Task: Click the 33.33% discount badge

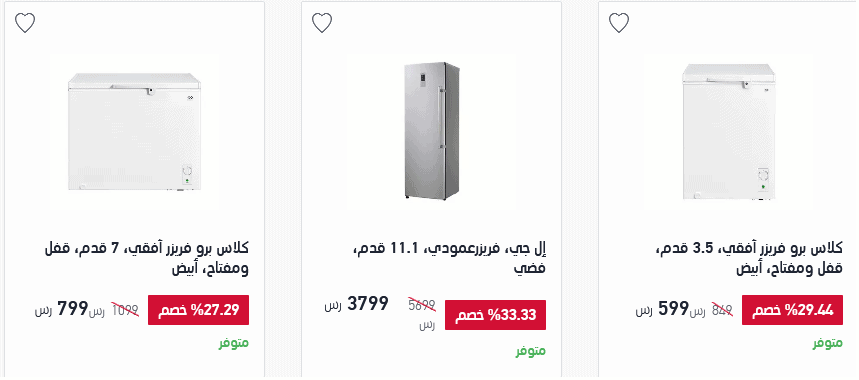Action: pyautogui.click(x=495, y=315)
